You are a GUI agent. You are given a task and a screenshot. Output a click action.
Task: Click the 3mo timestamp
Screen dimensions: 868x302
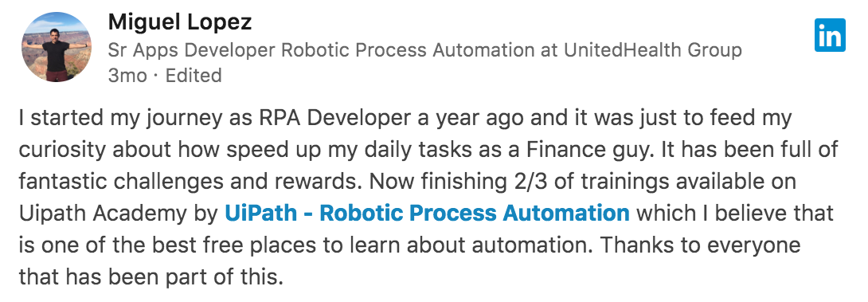(127, 76)
